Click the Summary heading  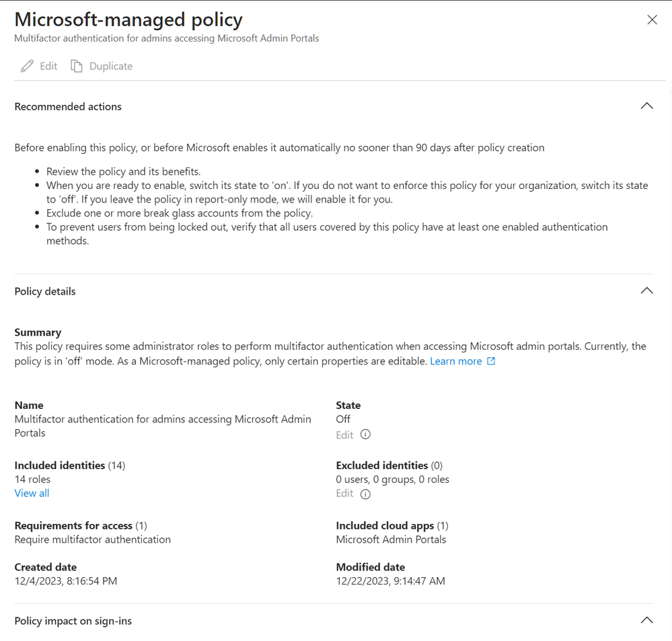point(38,332)
